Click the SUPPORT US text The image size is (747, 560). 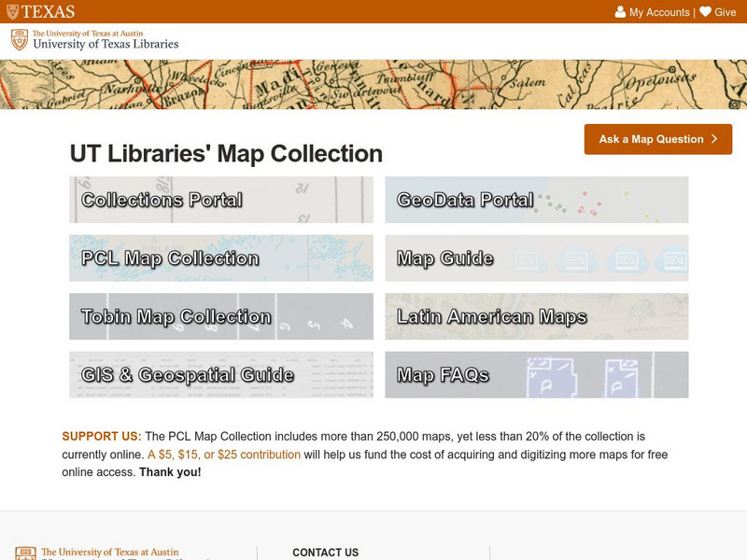click(102, 436)
